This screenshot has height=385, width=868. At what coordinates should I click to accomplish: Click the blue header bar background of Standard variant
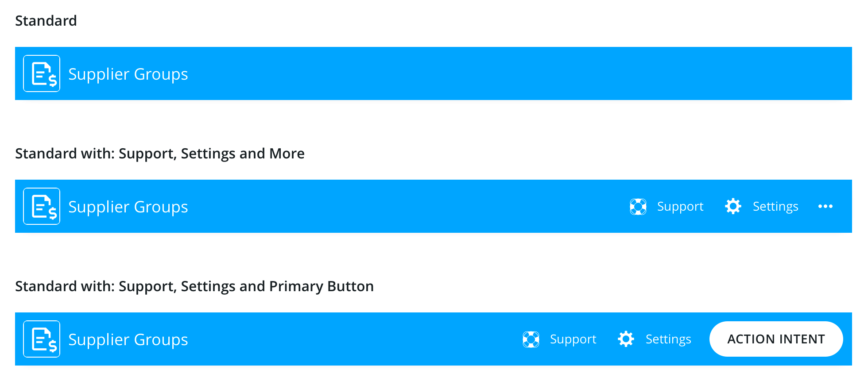(399, 73)
